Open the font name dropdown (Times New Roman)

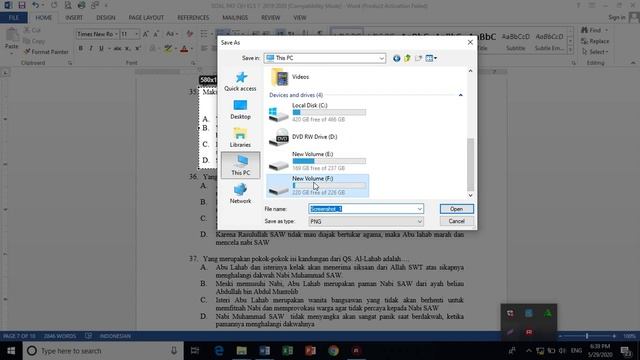coord(116,34)
